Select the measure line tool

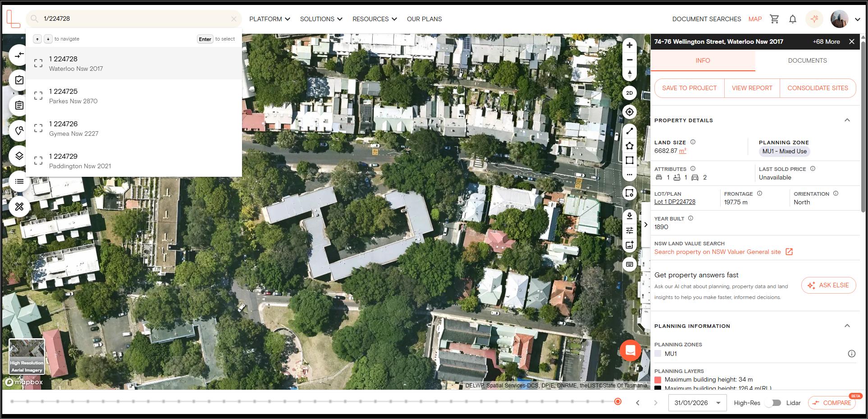click(630, 131)
